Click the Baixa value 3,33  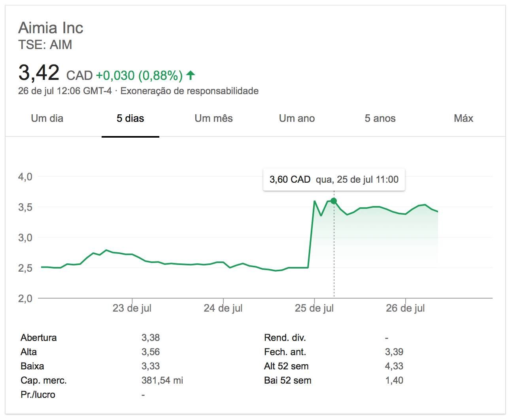click(151, 366)
